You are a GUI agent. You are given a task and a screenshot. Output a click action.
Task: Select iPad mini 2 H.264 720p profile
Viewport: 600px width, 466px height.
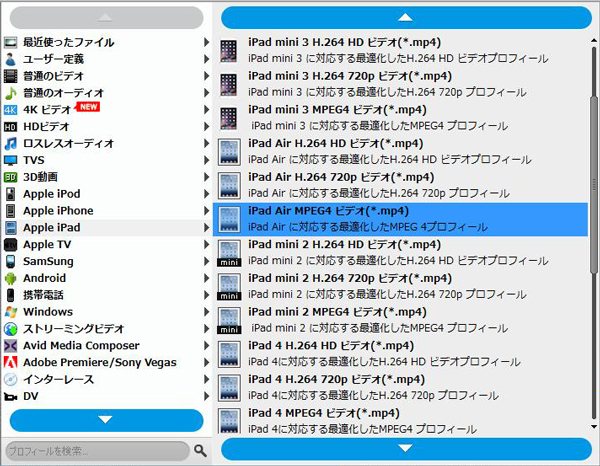coord(401,287)
